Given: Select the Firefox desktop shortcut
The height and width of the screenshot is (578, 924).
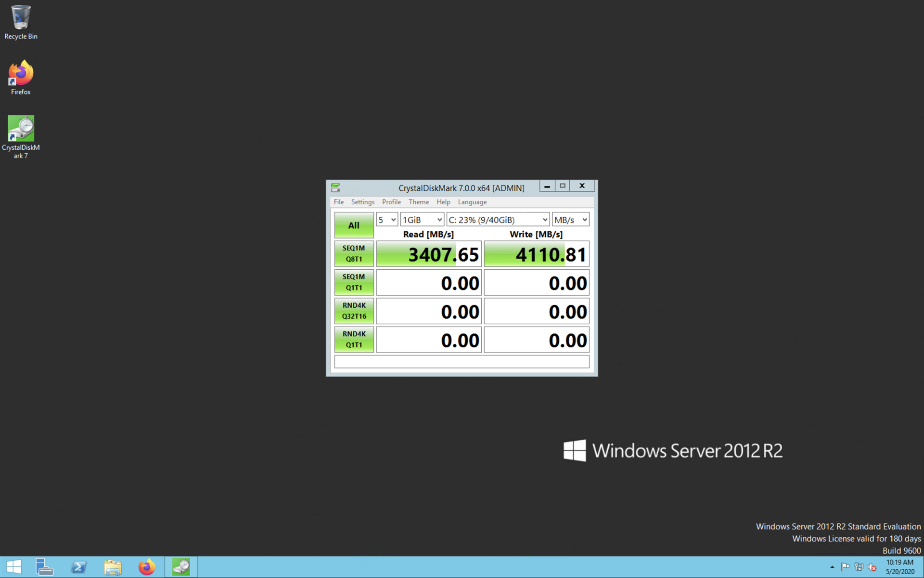Looking at the screenshot, I should click(21, 78).
